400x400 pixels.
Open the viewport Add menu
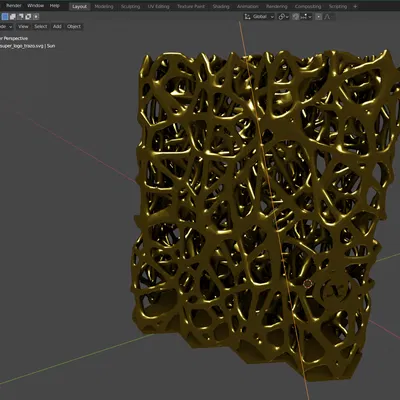click(57, 26)
